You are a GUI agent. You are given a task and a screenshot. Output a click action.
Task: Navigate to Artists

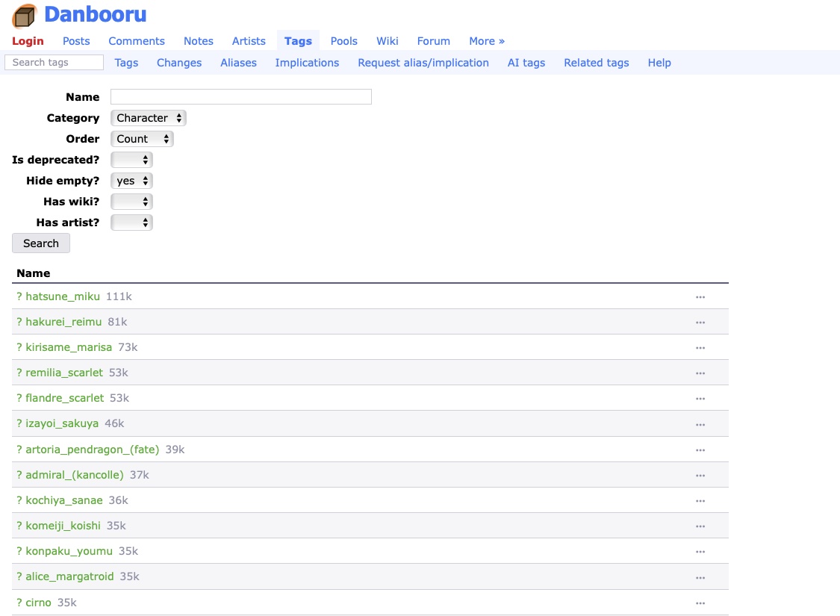point(249,41)
